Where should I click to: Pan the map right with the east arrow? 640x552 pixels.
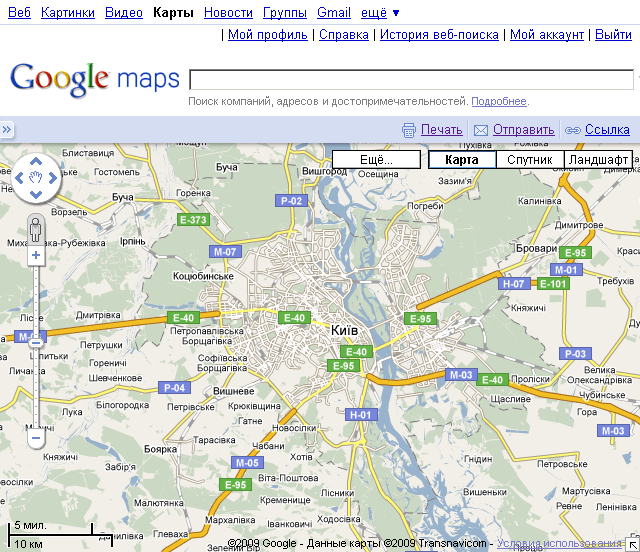coord(54,179)
